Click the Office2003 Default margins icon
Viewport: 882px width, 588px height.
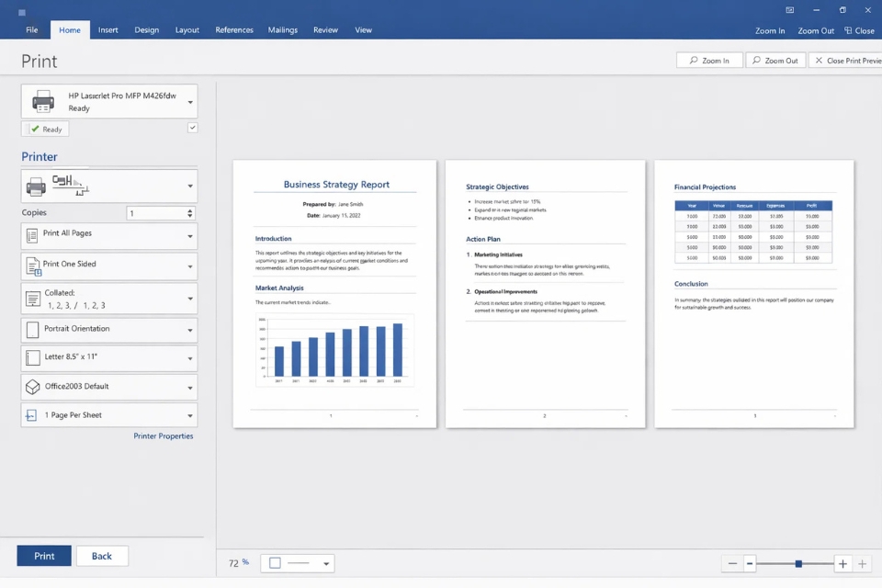coord(33,387)
